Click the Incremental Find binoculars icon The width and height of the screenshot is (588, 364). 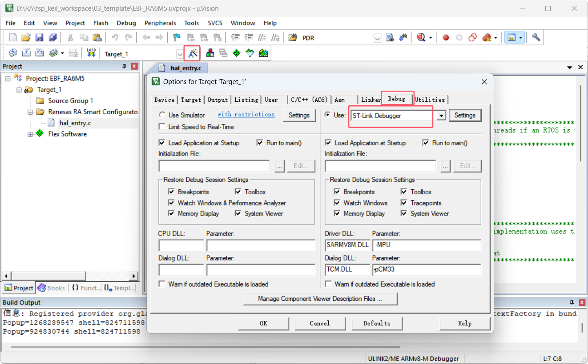pyautogui.click(x=404, y=37)
